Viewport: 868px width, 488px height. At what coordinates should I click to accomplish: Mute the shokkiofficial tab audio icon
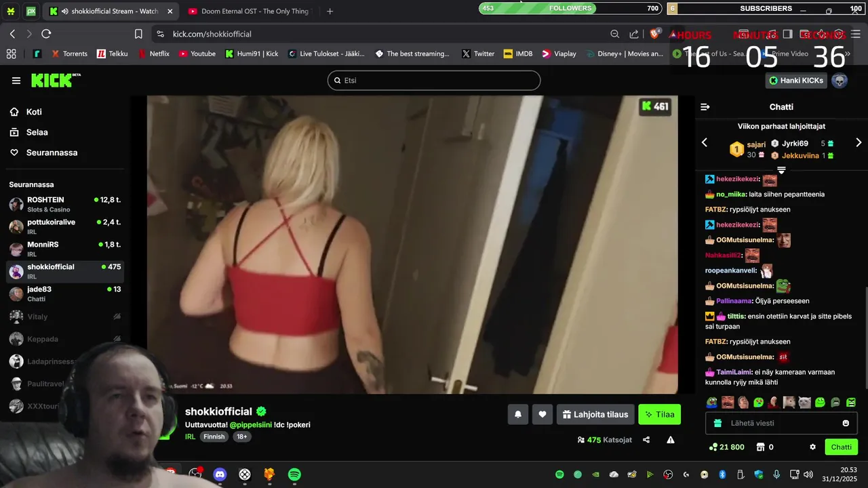(64, 12)
